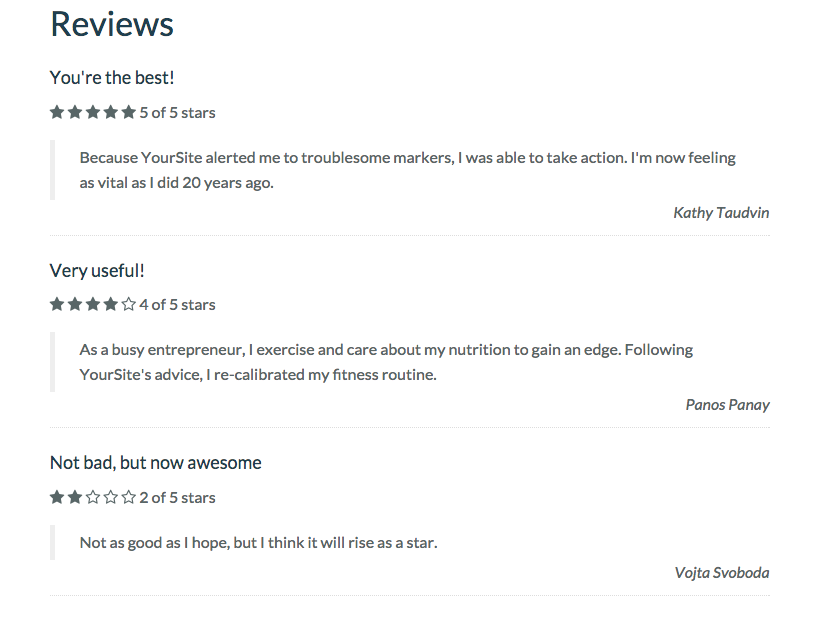Click the empty fifth star in 'Very useful!' rating

click(128, 305)
